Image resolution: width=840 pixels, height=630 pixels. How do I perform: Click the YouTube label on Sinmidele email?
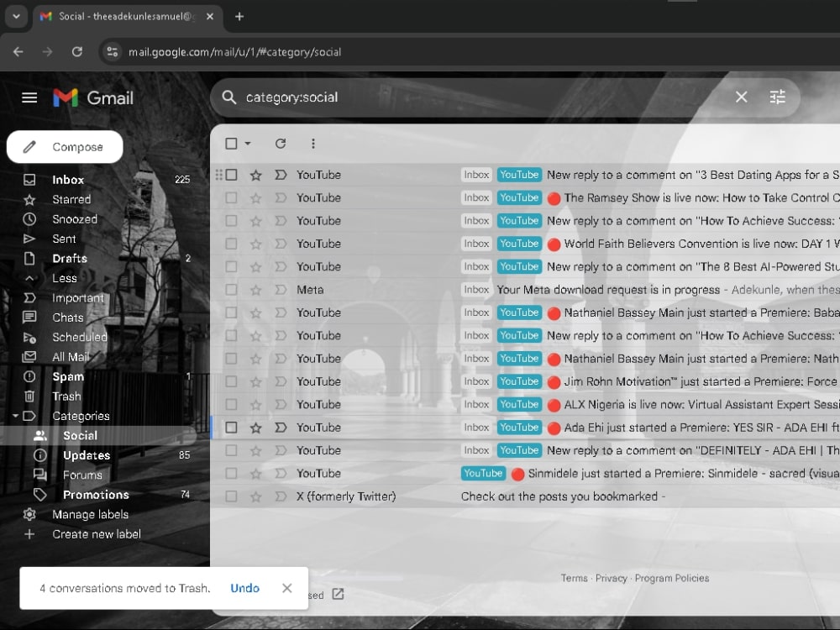(x=483, y=474)
